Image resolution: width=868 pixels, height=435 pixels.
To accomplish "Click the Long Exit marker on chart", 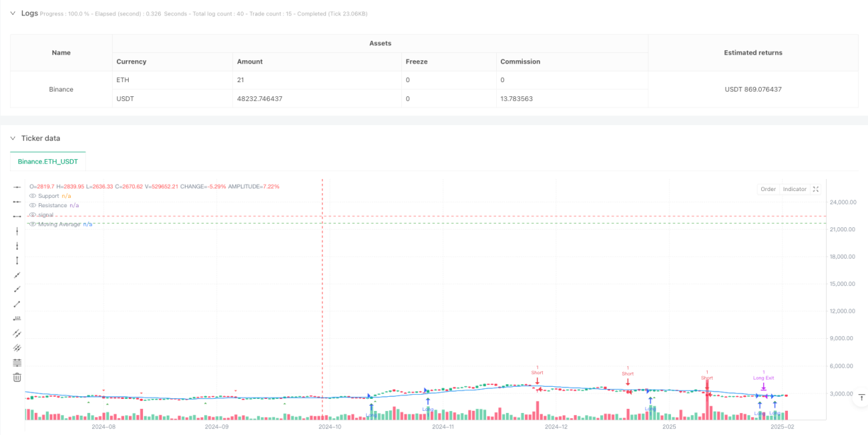I will pos(763,378).
